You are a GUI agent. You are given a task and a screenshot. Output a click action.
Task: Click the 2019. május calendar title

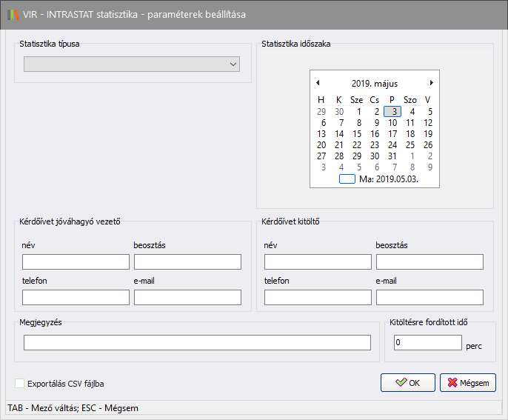(374, 83)
